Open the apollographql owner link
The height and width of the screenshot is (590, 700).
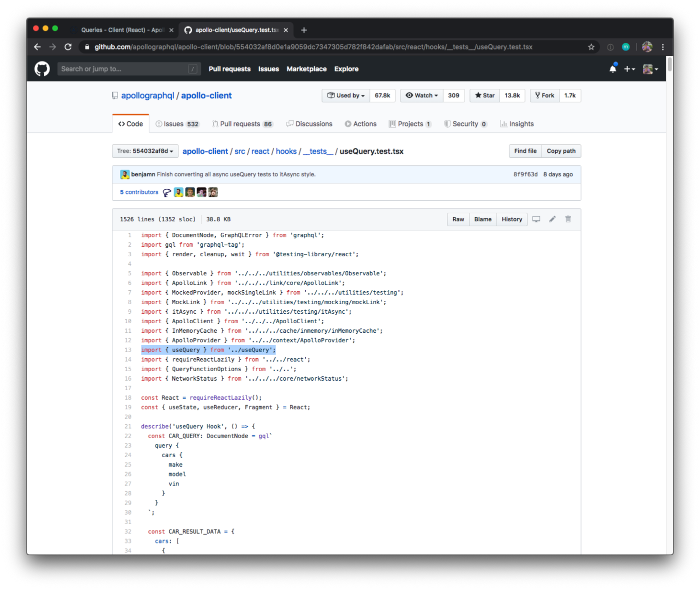[x=147, y=95]
